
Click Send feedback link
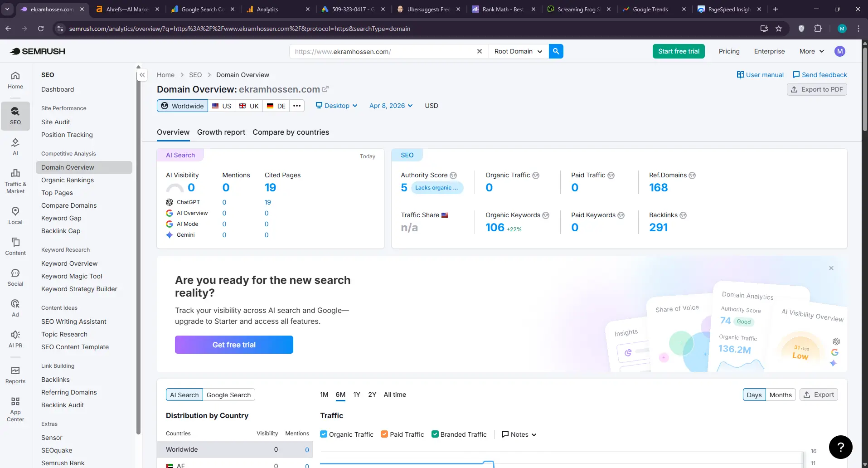[x=820, y=75]
